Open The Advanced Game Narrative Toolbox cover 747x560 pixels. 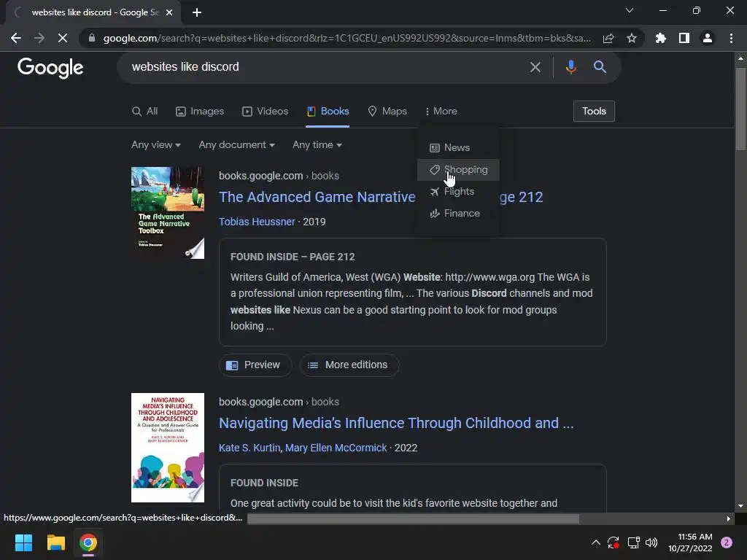(x=168, y=213)
